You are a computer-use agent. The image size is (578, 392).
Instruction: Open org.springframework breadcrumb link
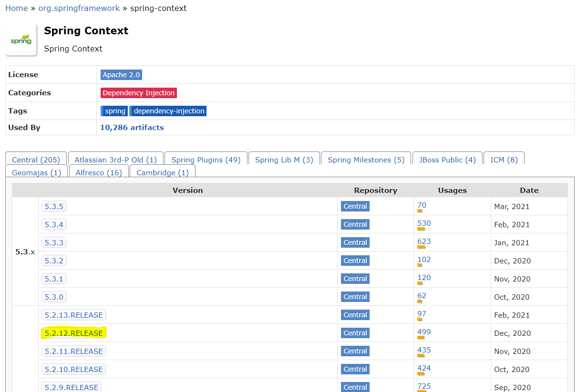click(79, 8)
